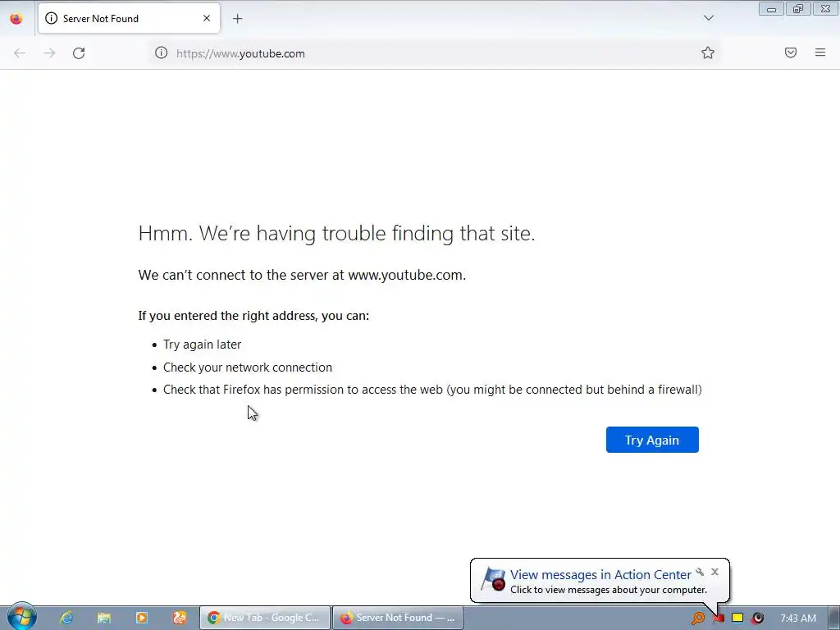This screenshot has width=840, height=630.
Task: Click the Action Center flag icon in balloon
Action: coord(493,580)
